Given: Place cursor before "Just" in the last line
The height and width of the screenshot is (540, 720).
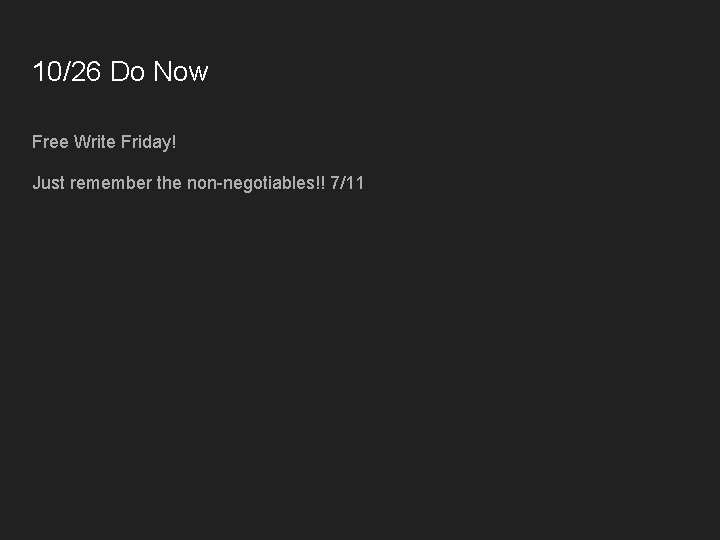Looking at the screenshot, I should click(x=32, y=183).
